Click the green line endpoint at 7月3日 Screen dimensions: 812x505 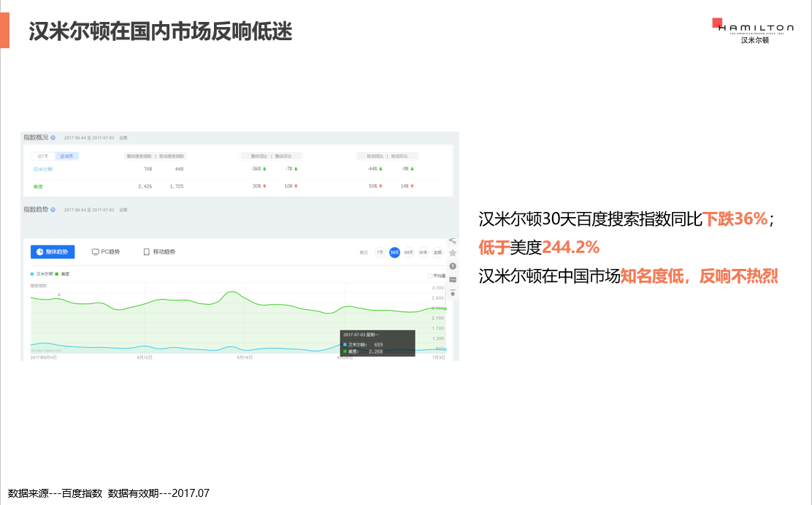(445, 309)
